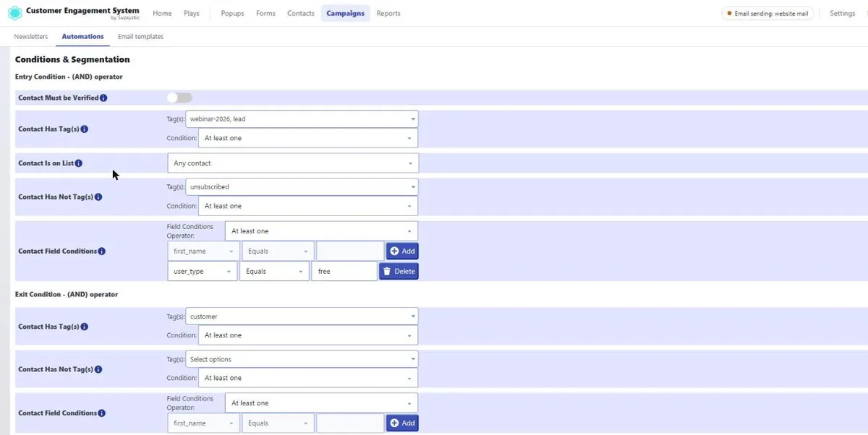Open the Select options tags dropdown
Viewport: 868px width, 435px height.
[x=302, y=359]
